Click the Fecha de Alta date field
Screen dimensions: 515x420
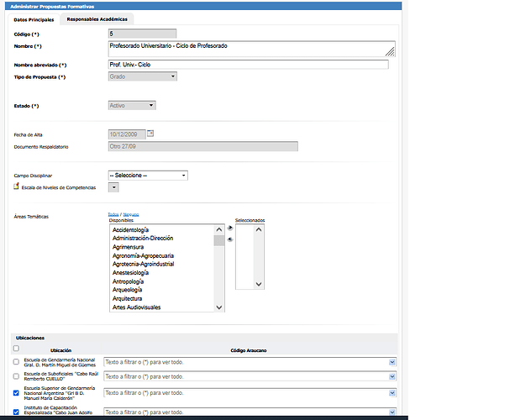(127, 134)
